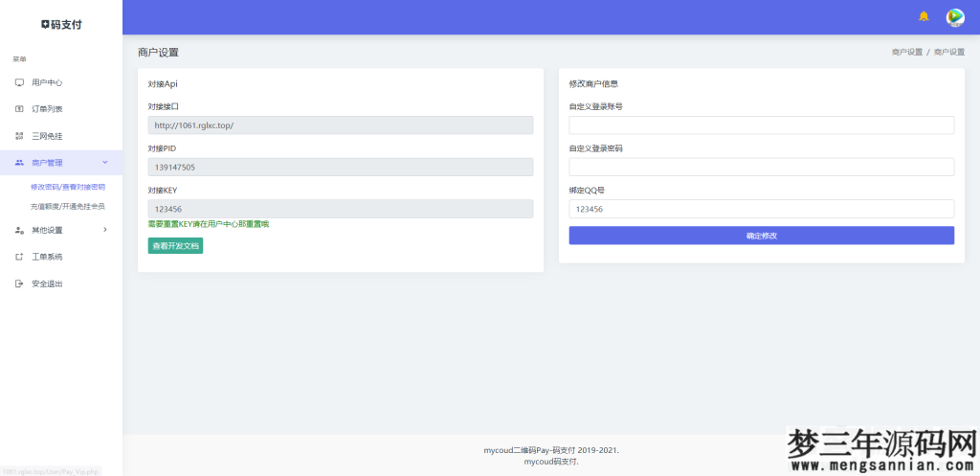The width and height of the screenshot is (980, 476).
Task: Click the 码支付 logo in the sidebar
Action: [x=61, y=24]
